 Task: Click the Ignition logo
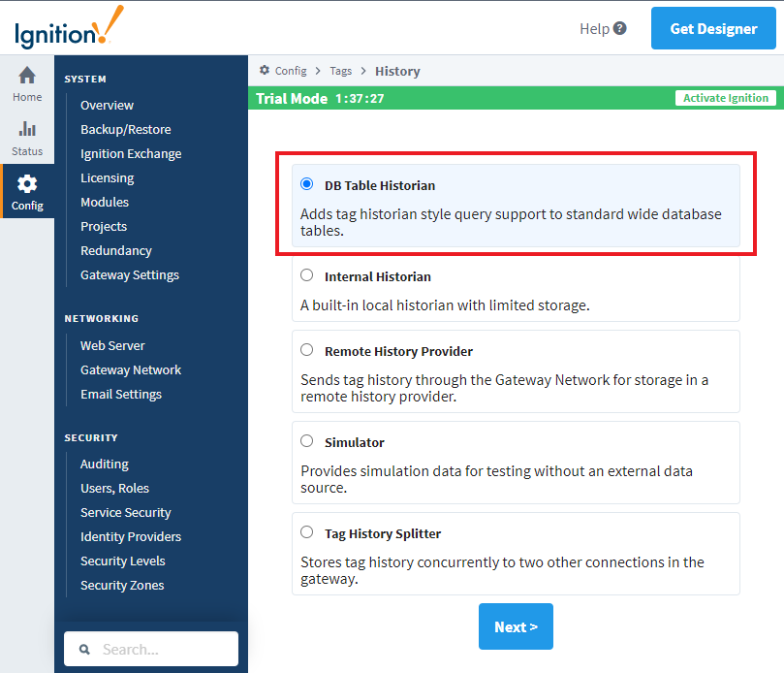(69, 27)
